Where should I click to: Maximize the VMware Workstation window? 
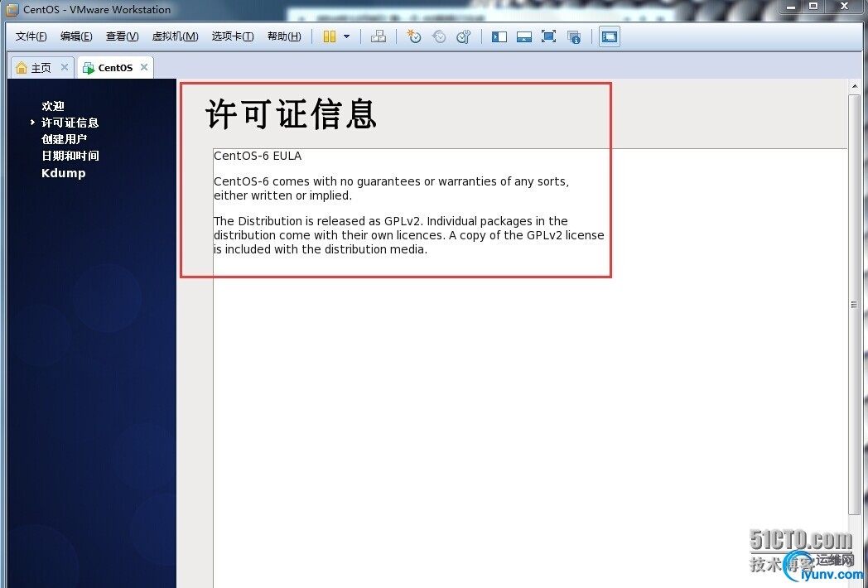(x=813, y=7)
